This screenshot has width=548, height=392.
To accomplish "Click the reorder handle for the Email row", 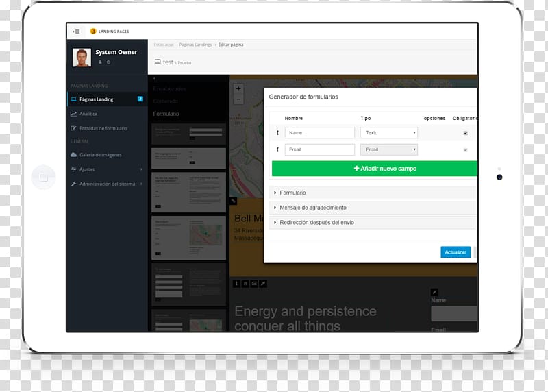I will click(278, 149).
